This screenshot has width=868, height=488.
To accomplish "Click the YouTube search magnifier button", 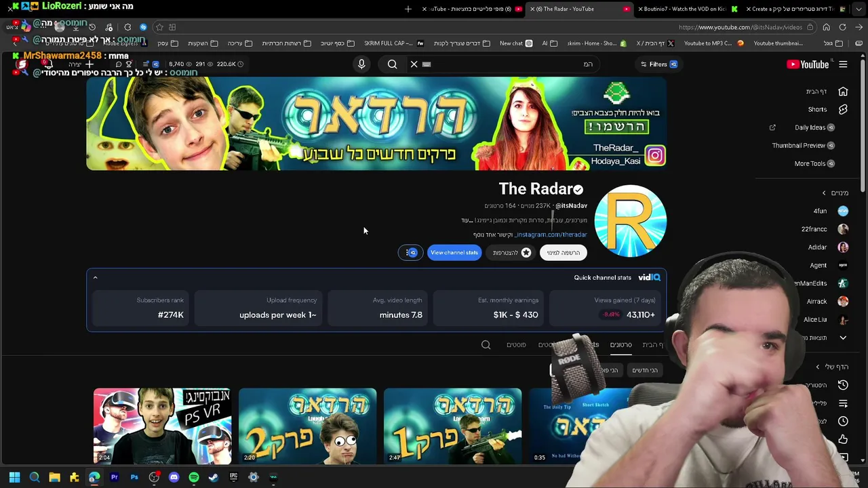I will (x=392, y=64).
